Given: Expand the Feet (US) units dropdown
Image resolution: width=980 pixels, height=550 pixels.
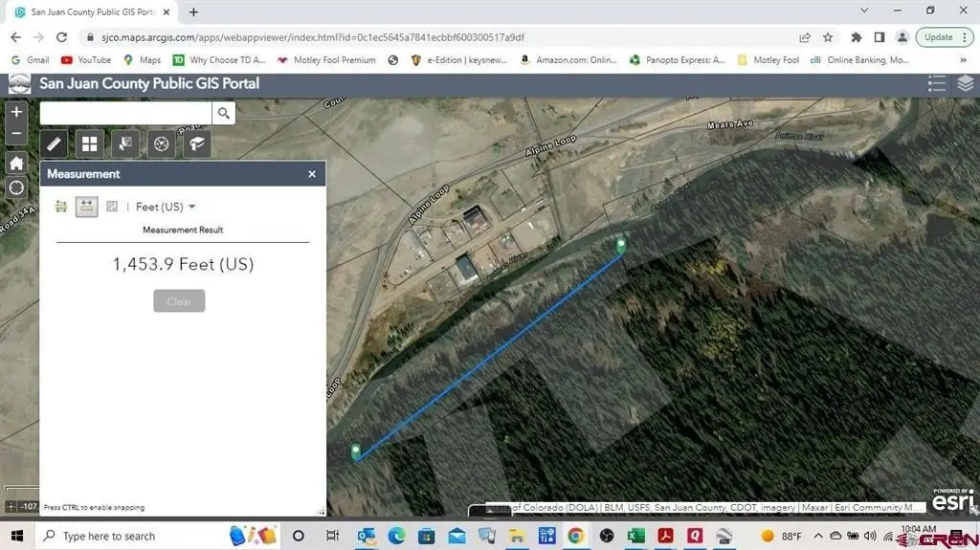Looking at the screenshot, I should click(x=166, y=207).
